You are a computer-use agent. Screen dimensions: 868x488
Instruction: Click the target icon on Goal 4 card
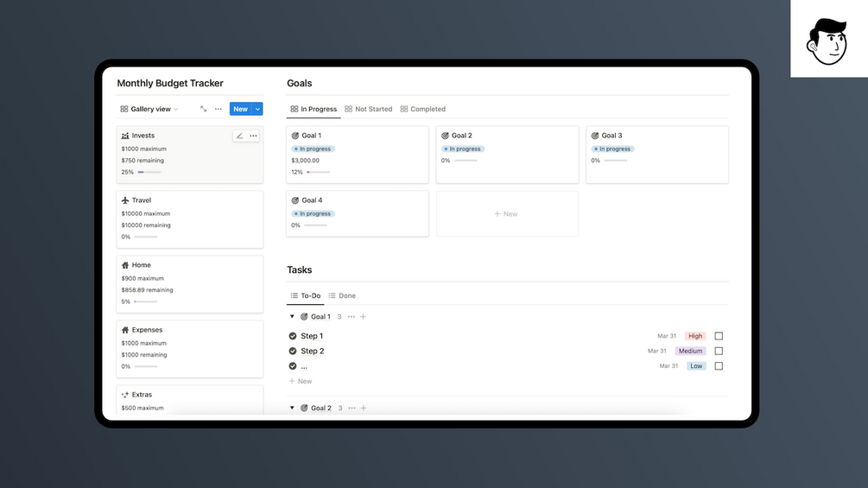click(x=295, y=200)
